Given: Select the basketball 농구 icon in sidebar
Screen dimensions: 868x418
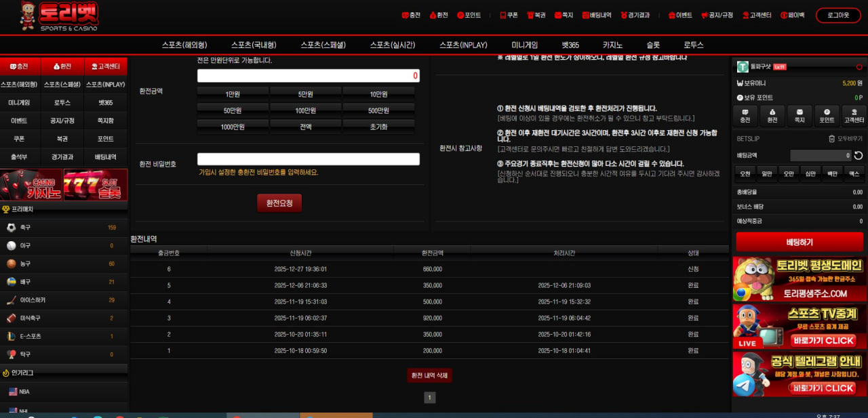Looking at the screenshot, I should click(x=12, y=264).
